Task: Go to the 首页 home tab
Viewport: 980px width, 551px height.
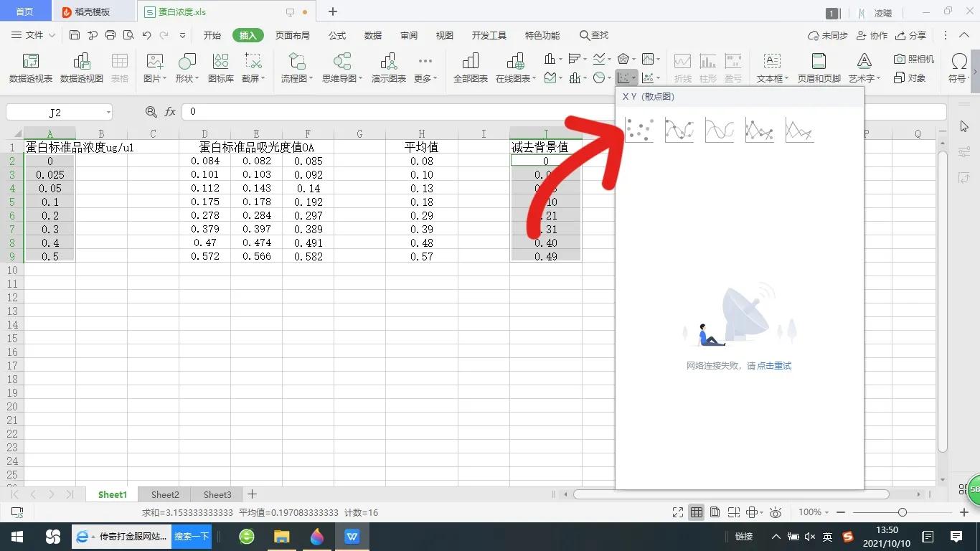Action: coord(24,12)
